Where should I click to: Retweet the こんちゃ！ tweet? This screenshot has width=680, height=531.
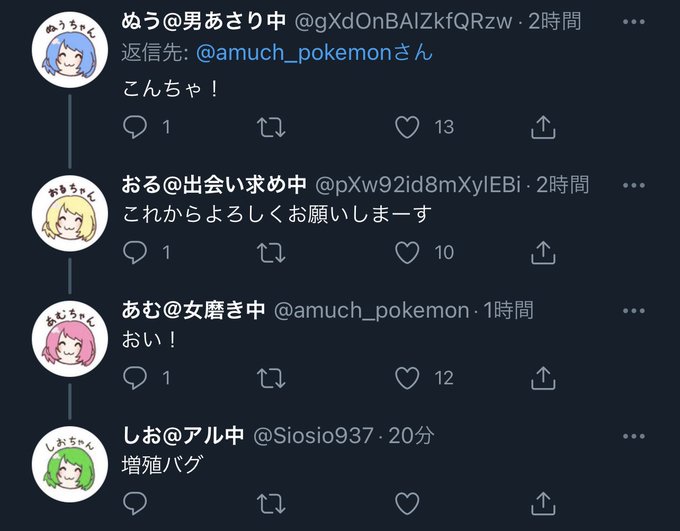(x=271, y=127)
